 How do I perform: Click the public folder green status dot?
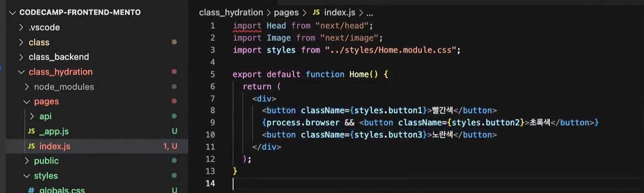coord(174,161)
